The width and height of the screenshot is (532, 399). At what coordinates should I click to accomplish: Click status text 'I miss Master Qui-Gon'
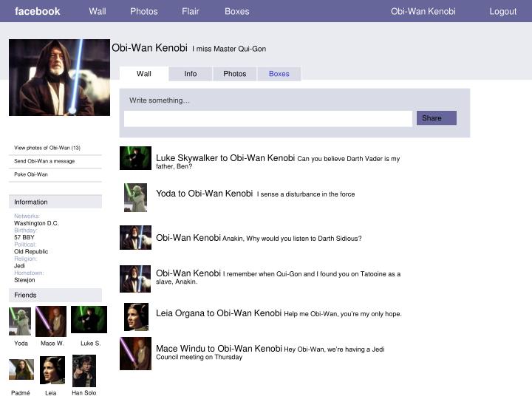(229, 49)
